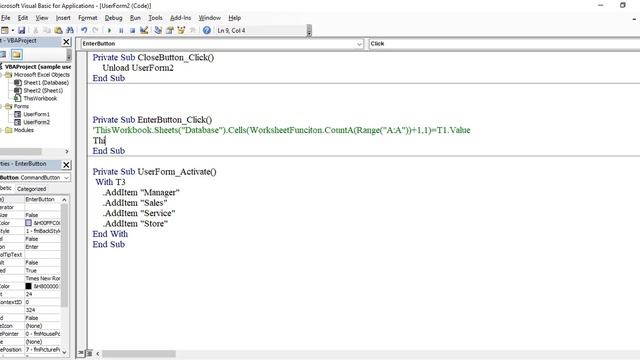640x360 pixels.
Task: Save the project with the floppy disk icon
Action: click(22, 30)
